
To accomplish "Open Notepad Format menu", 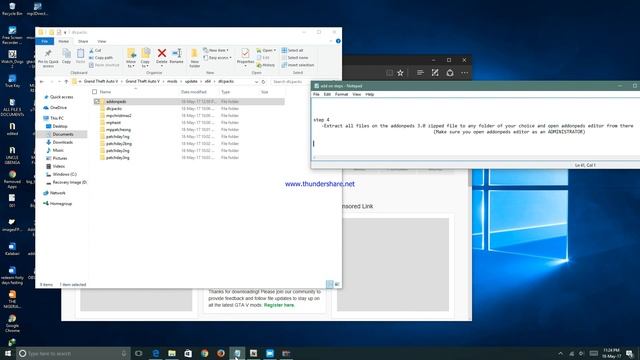I will (341, 94).
